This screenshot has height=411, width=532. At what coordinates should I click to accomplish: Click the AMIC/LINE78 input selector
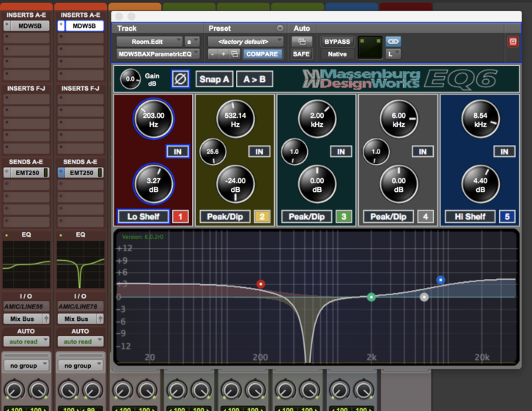pyautogui.click(x=81, y=306)
